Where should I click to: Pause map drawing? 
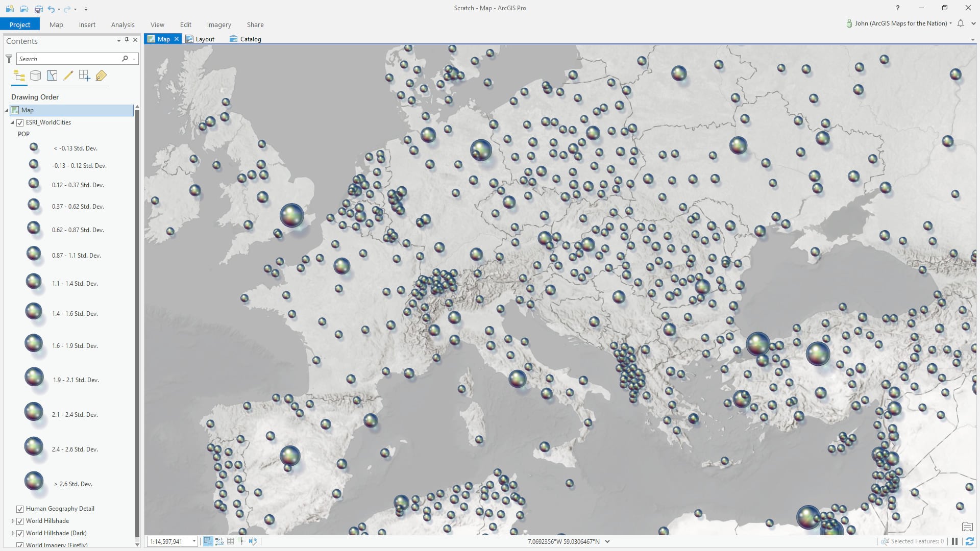point(954,541)
